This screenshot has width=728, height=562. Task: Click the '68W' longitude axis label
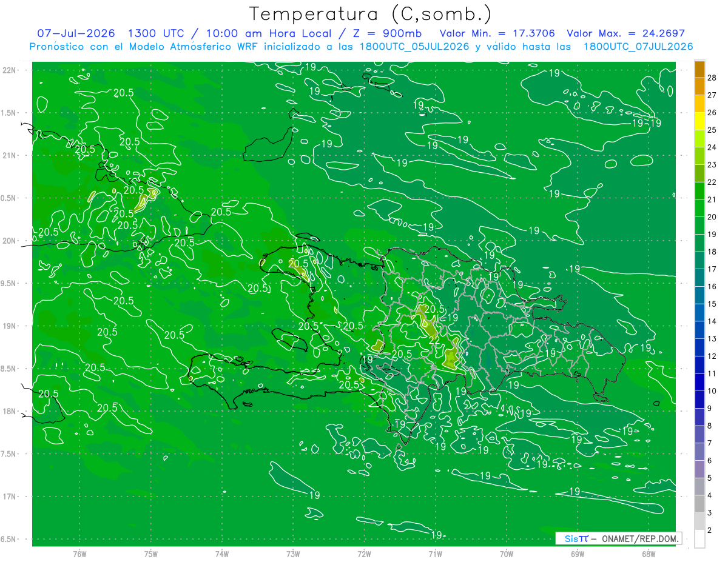tap(648, 554)
